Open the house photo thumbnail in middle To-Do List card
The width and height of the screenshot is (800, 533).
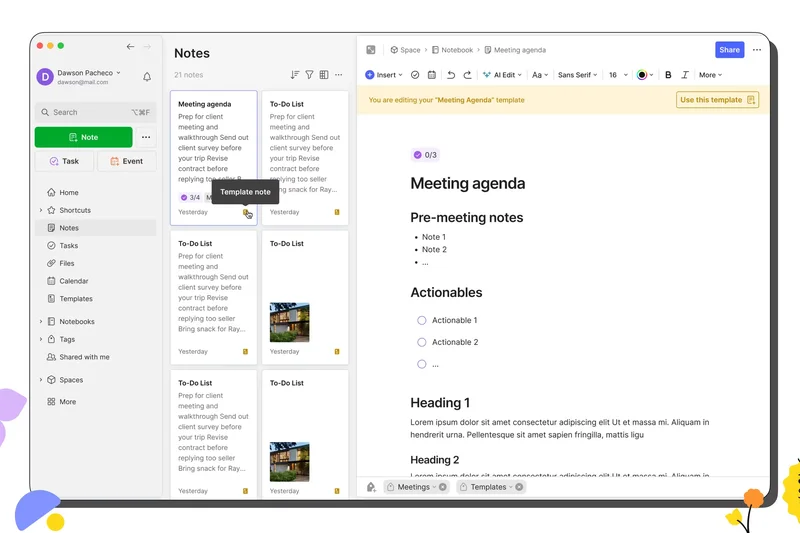coord(289,322)
